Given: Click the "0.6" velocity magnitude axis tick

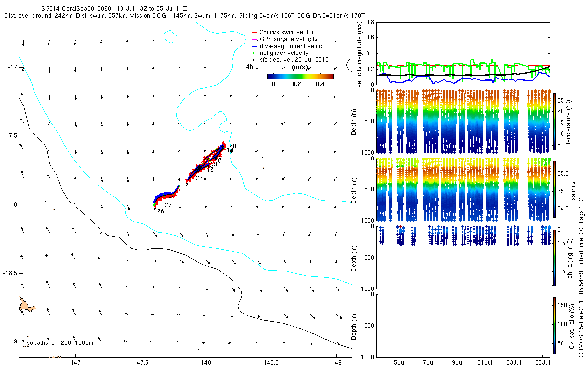Looking at the screenshot, I should click(x=369, y=38).
